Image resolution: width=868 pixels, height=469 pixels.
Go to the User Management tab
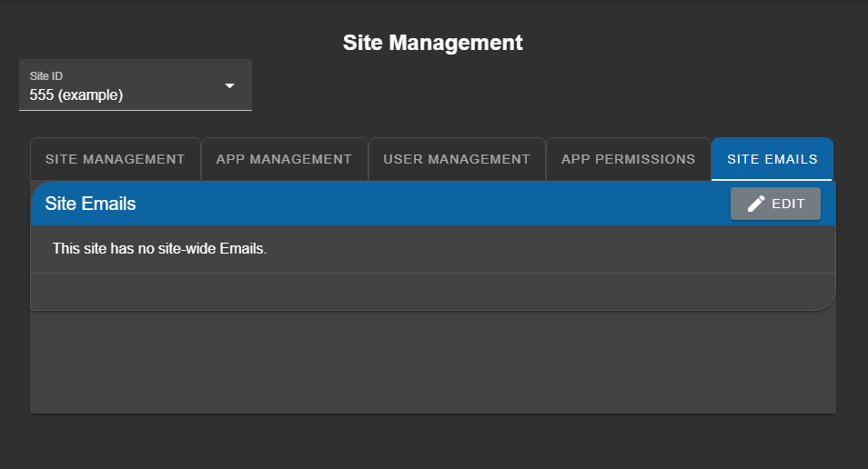tap(456, 159)
